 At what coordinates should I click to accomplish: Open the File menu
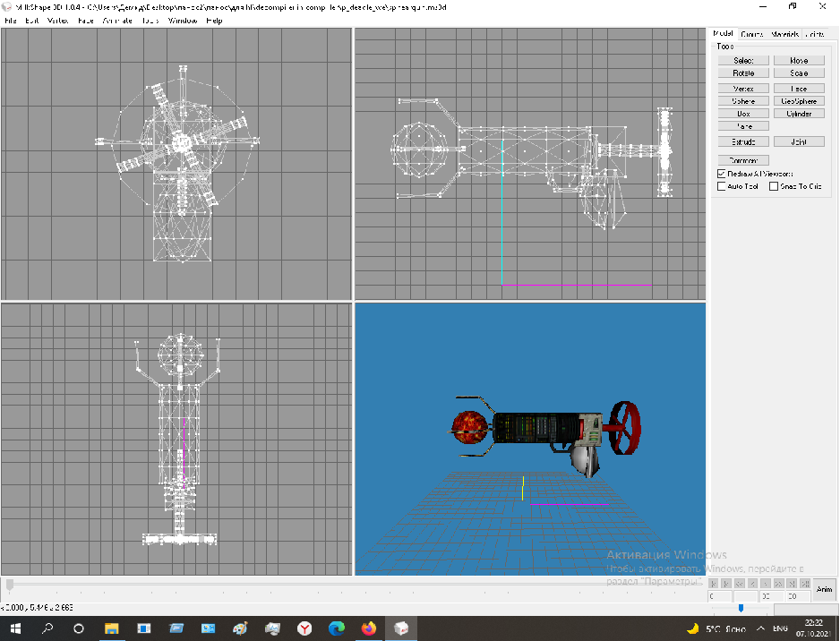(x=11, y=20)
